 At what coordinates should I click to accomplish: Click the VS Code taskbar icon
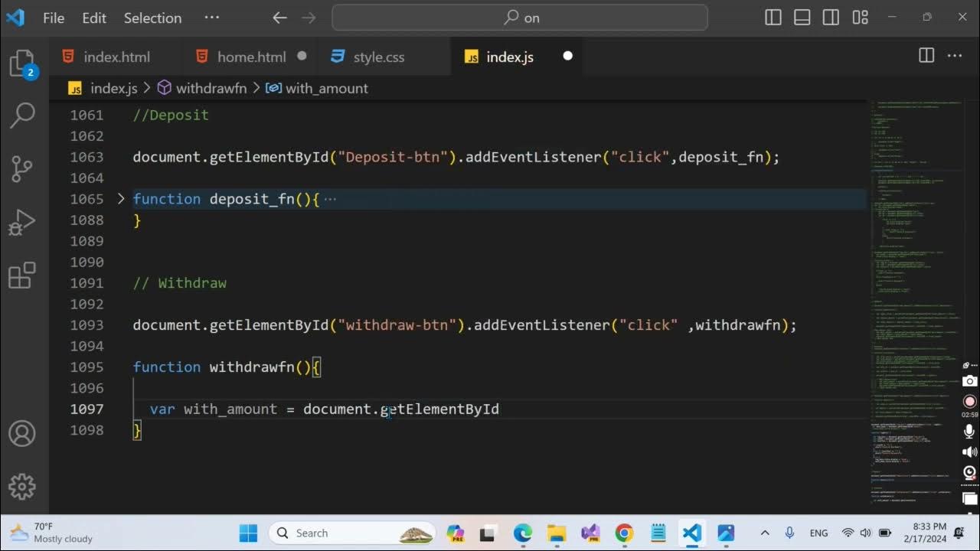pos(691,533)
